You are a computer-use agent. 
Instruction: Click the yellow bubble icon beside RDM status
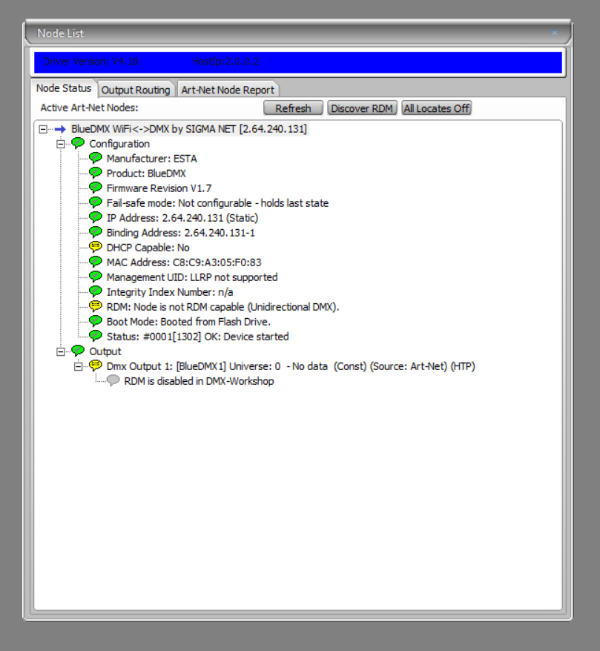[96, 306]
